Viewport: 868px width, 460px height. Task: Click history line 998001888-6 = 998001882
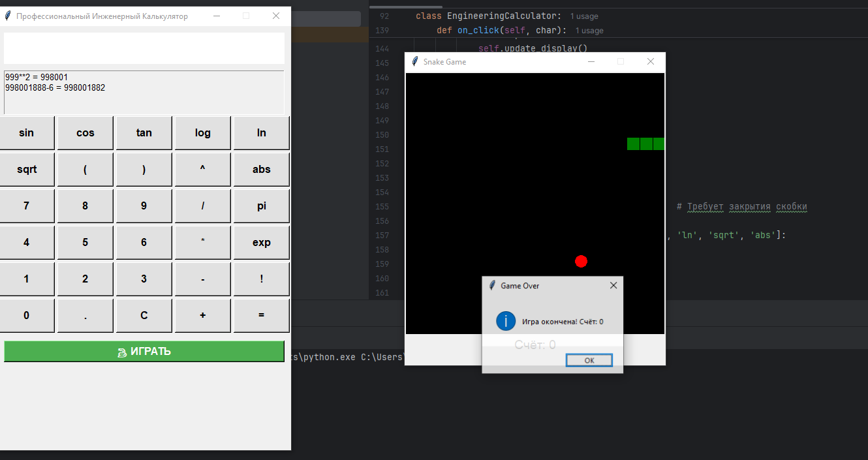(x=55, y=87)
